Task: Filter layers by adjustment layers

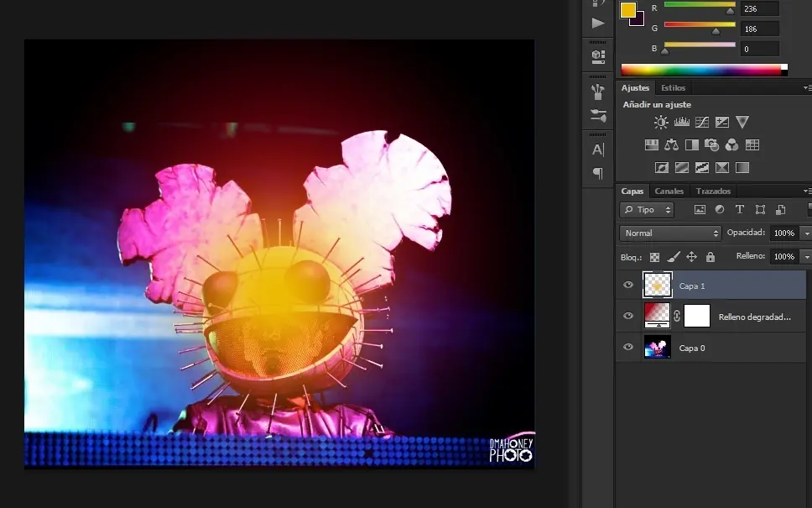Action: [720, 209]
